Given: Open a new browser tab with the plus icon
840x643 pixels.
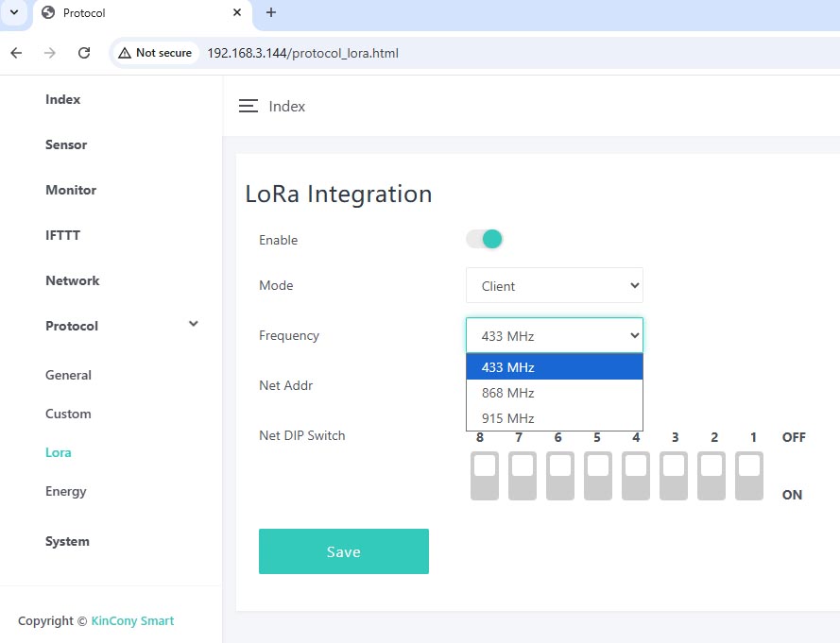Looking at the screenshot, I should coord(271,13).
